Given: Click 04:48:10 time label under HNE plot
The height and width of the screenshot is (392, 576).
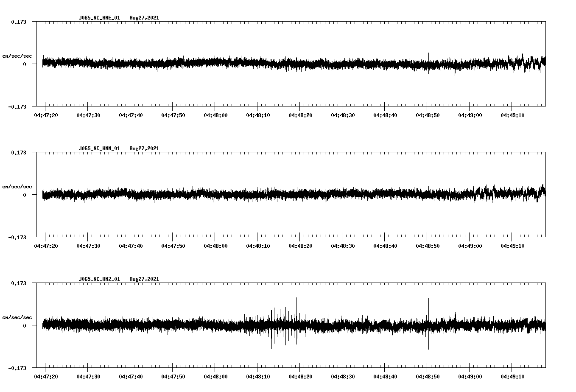Looking at the screenshot, I should [x=258, y=115].
